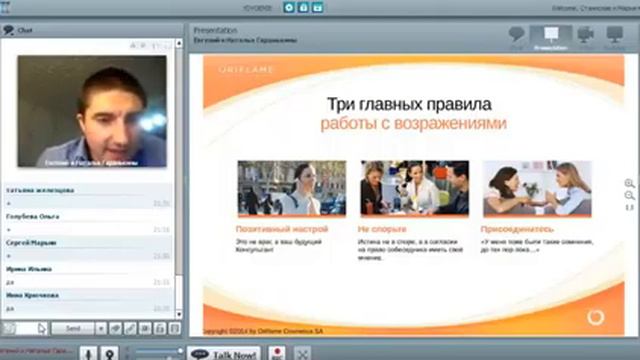Click slide image of woman on street
This screenshot has height=360, width=640.
click(x=292, y=188)
